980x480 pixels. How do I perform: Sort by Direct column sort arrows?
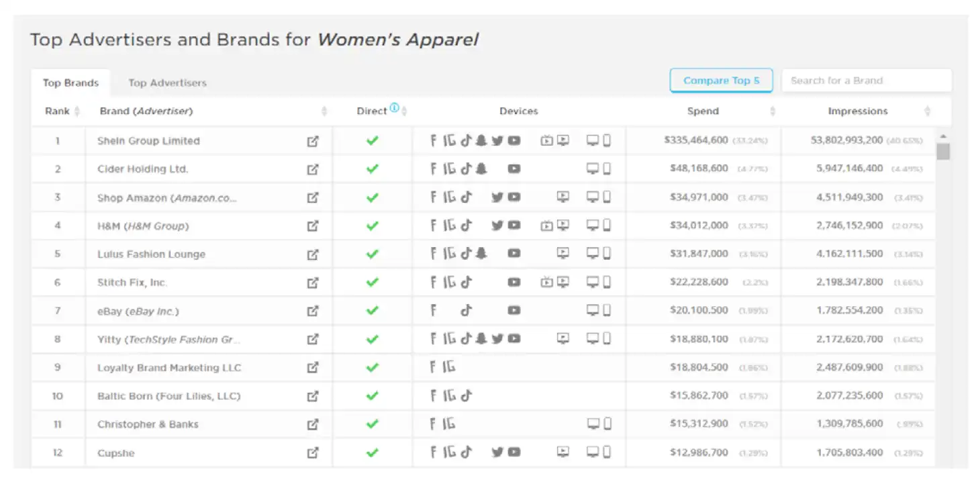(x=404, y=111)
